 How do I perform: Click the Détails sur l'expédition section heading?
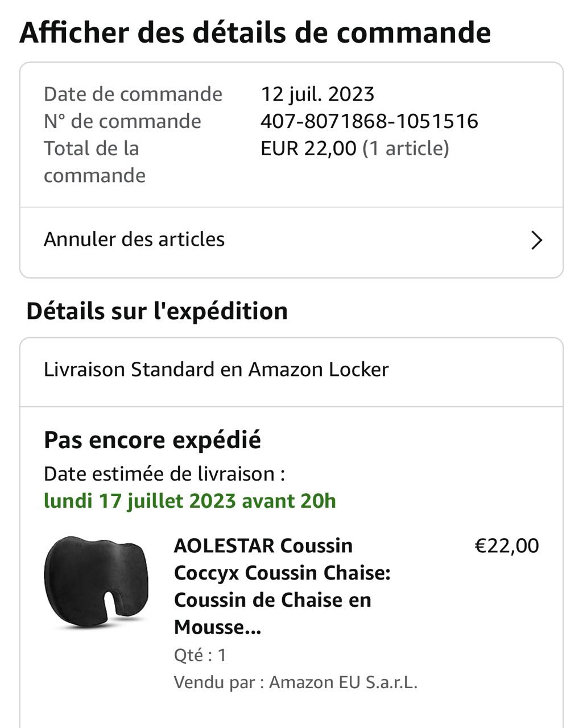157,311
